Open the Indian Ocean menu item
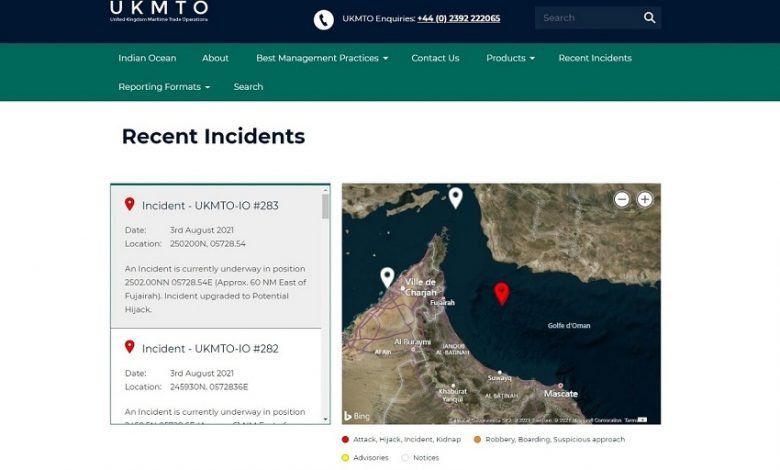780x470 pixels. point(147,58)
